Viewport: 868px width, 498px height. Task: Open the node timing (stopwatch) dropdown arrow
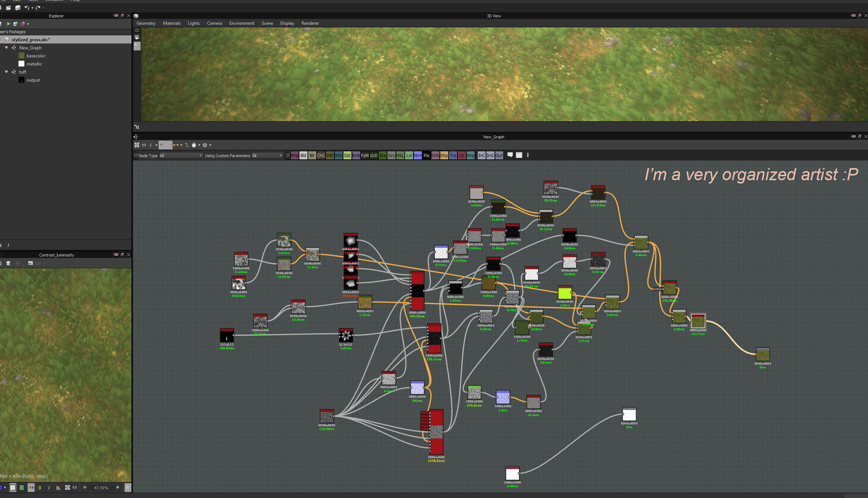[x=199, y=145]
